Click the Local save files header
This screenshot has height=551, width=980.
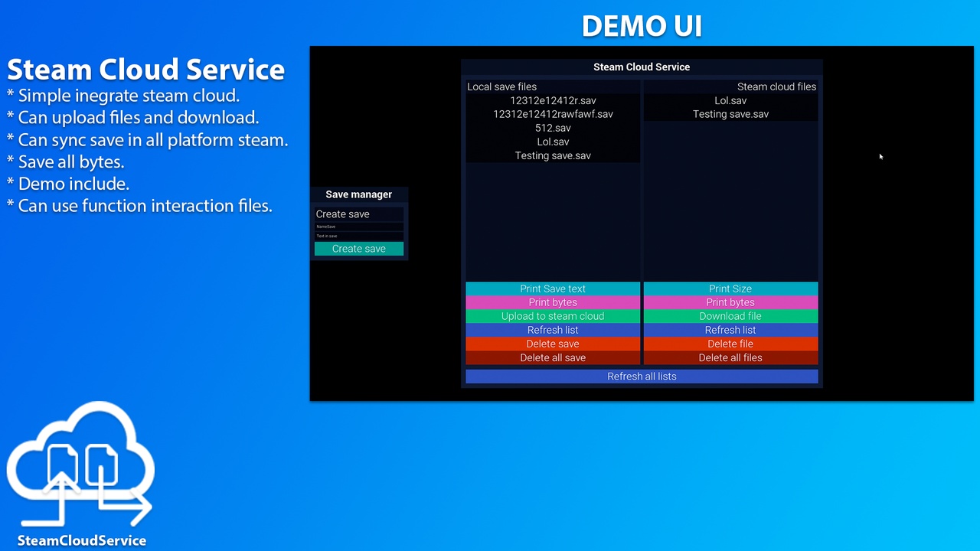click(502, 86)
